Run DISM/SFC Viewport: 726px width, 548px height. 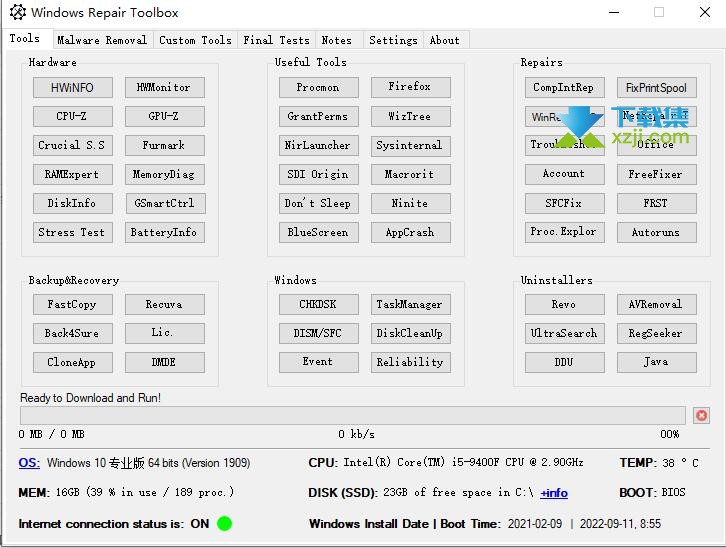[319, 333]
